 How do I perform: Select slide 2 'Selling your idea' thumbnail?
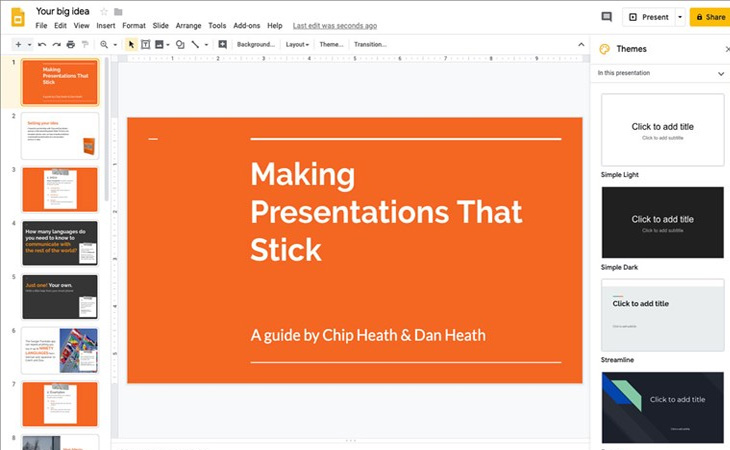click(x=60, y=136)
